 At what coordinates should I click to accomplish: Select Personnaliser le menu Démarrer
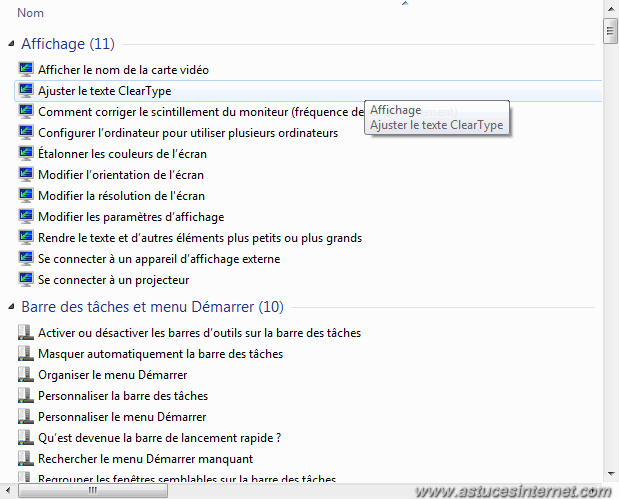[122, 417]
